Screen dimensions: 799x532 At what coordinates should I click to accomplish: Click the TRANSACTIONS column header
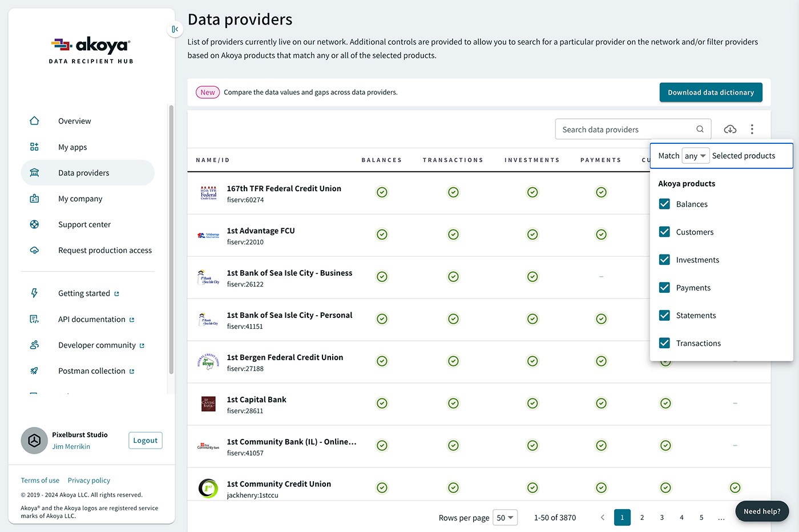(x=453, y=160)
